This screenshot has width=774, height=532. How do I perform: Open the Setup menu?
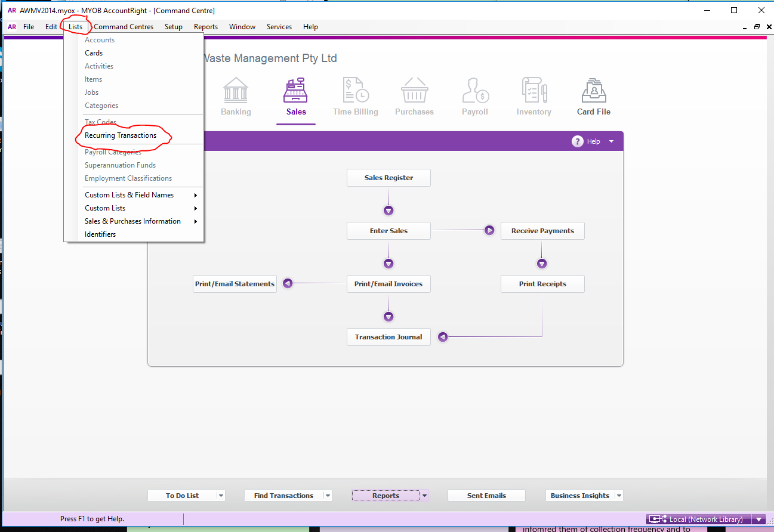(174, 27)
